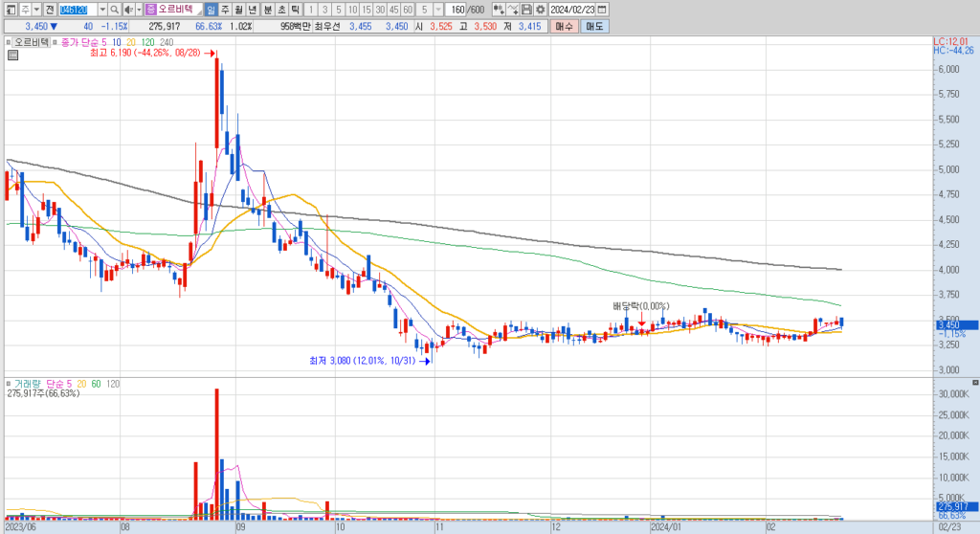
Task: Select the 10 interval button
Action: coord(352,10)
